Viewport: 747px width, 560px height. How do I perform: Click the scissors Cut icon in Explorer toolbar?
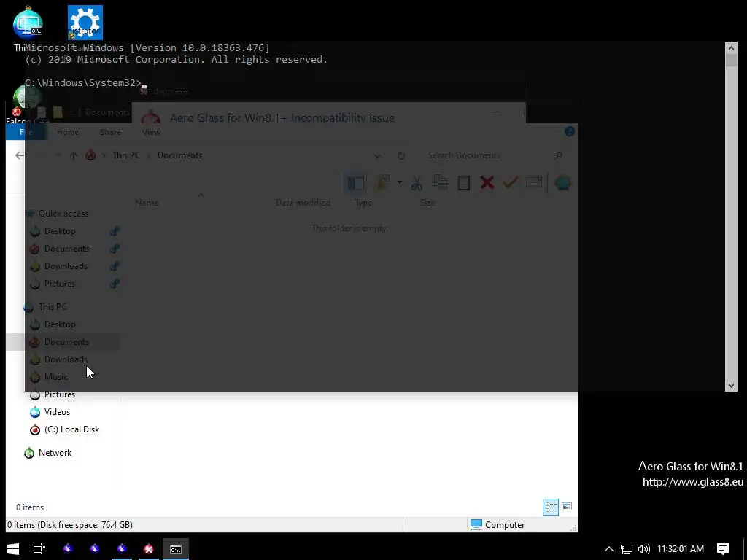coord(417,183)
